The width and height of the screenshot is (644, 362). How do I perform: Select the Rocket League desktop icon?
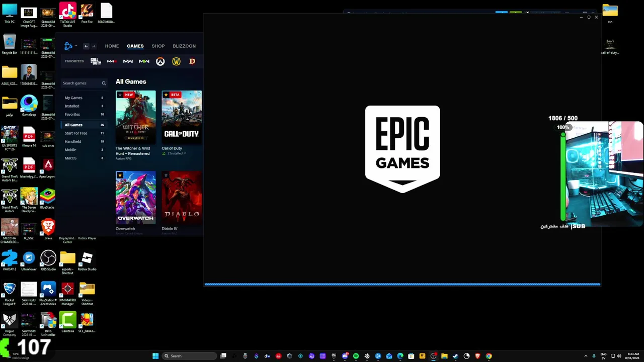(10, 294)
